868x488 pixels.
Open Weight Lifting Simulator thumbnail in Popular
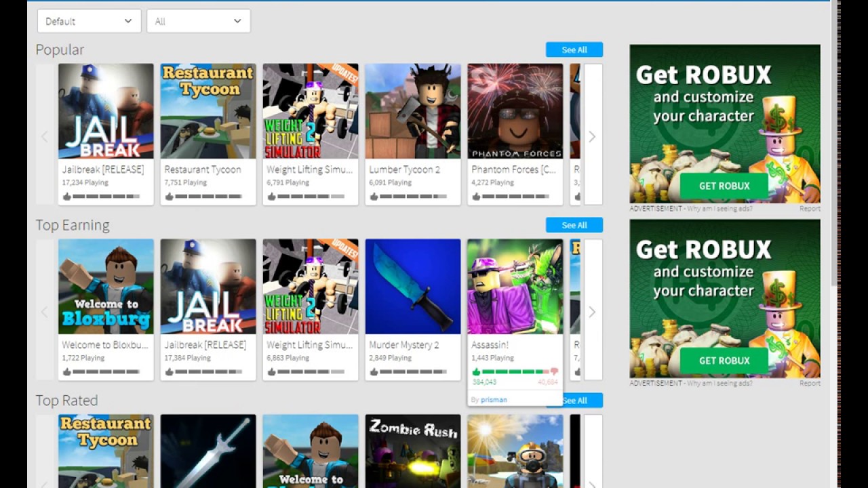[x=311, y=111]
